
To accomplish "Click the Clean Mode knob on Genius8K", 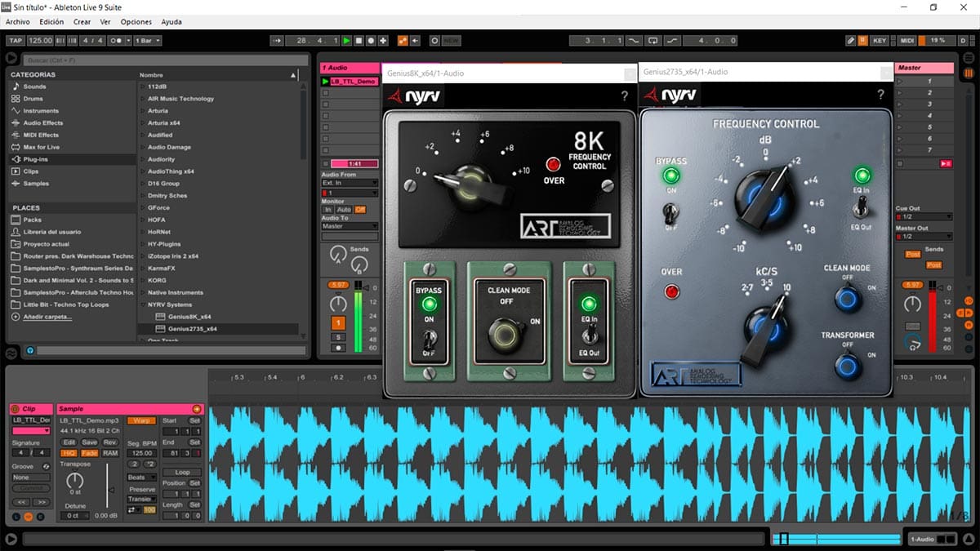I will point(505,335).
